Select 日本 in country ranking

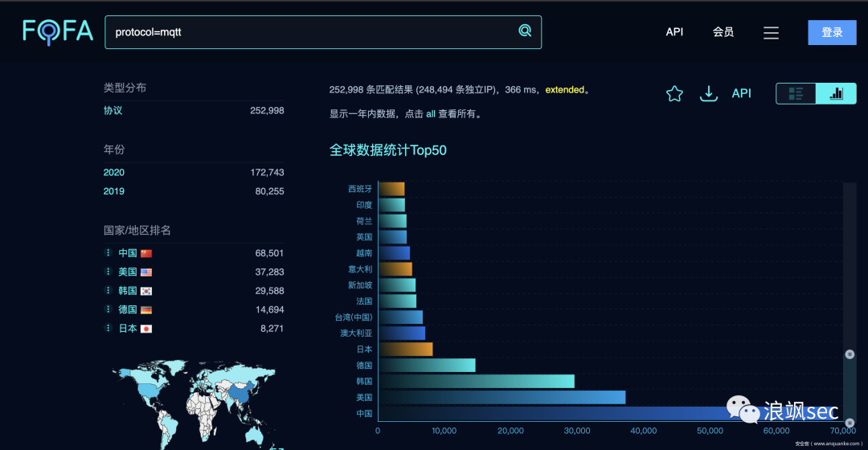pos(127,328)
